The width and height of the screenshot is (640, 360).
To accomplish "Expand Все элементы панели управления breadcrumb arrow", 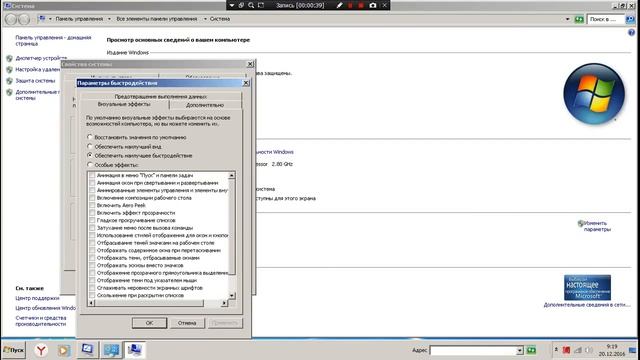I will pos(205,19).
